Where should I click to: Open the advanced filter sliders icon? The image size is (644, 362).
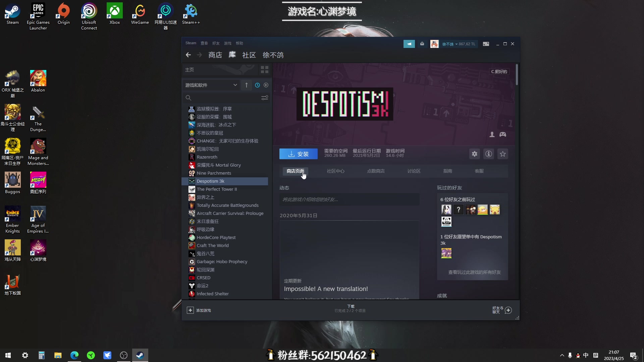click(x=265, y=98)
